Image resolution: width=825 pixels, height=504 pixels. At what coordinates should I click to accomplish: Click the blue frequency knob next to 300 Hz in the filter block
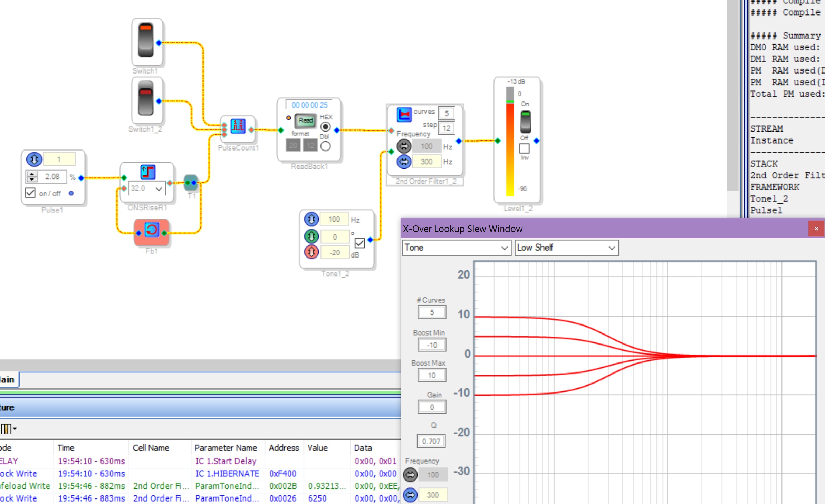click(404, 162)
